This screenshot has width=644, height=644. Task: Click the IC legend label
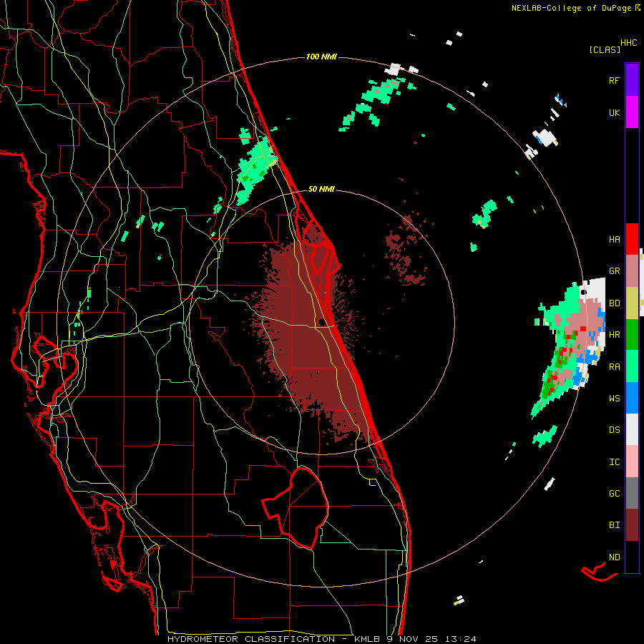pyautogui.click(x=614, y=462)
